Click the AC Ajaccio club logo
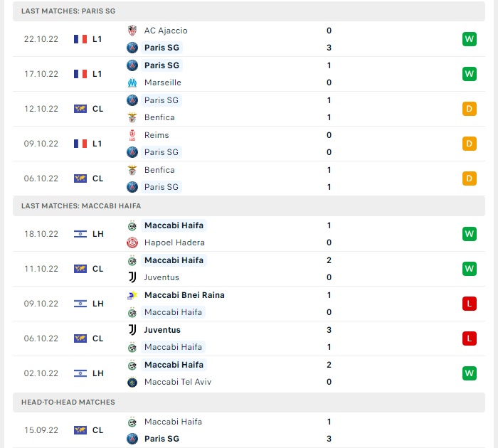Screen dimensions: 498x448 pyautogui.click(x=132, y=31)
